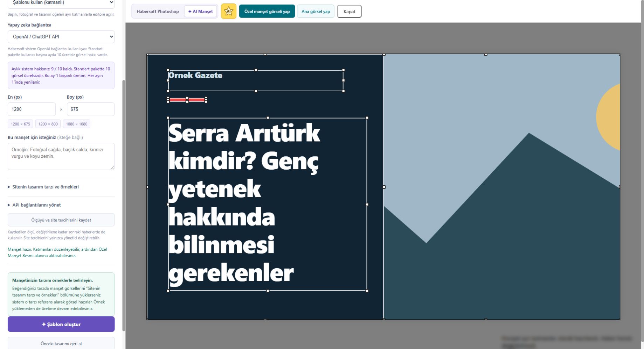Click the AI star icon button
Image resolution: width=644 pixels, height=349 pixels.
pos(229,11)
